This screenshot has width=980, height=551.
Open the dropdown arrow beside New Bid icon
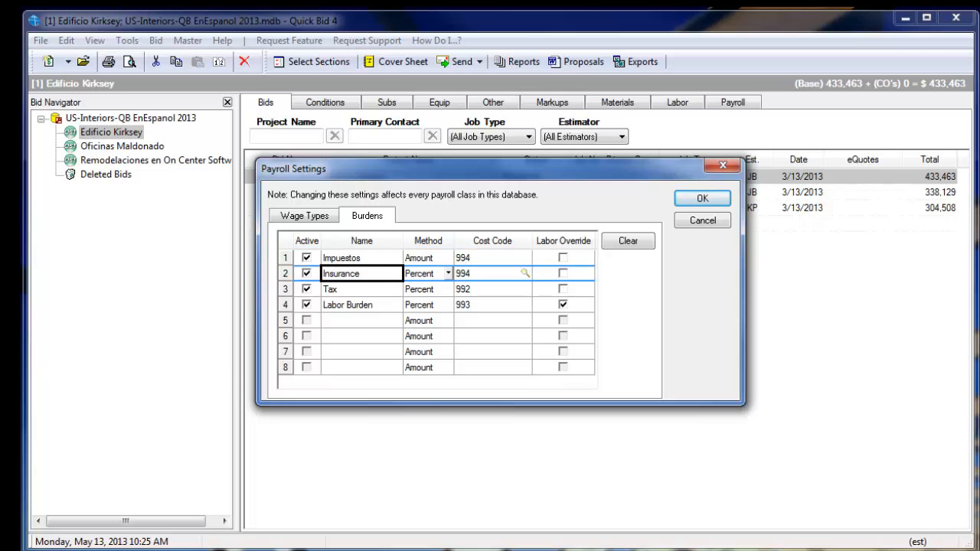67,62
